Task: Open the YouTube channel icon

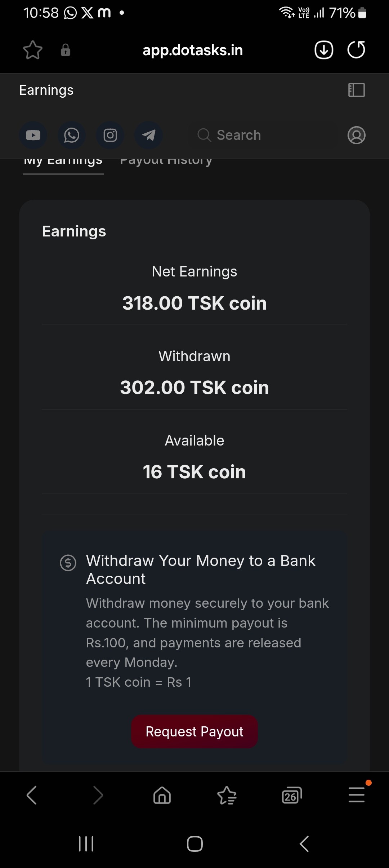Action: point(33,135)
